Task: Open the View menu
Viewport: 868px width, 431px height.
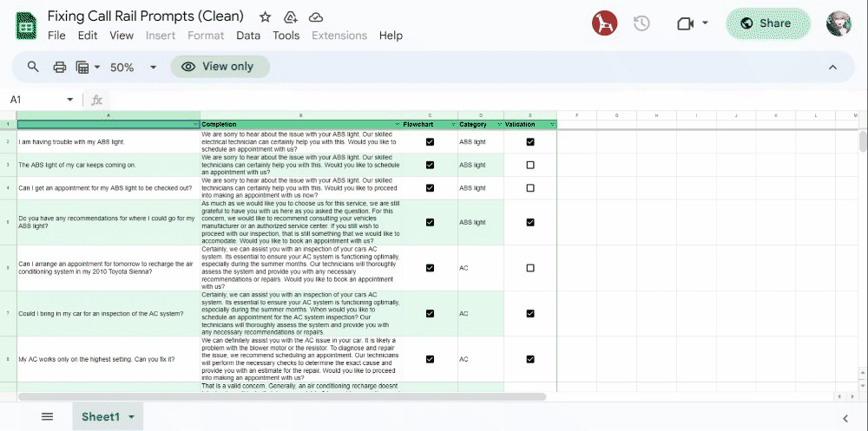Action: pos(122,36)
